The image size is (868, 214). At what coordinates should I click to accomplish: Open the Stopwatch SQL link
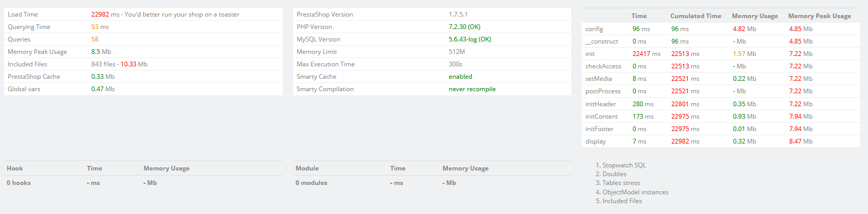624,165
